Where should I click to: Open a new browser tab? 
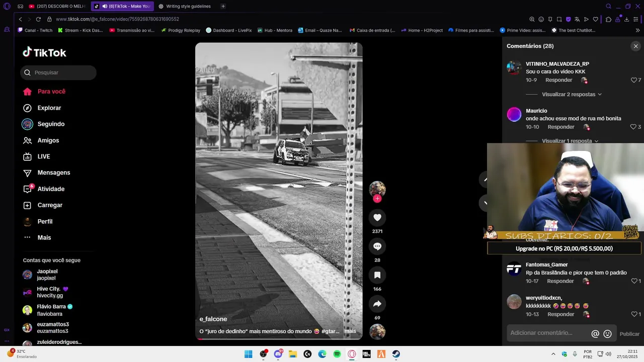223,6
